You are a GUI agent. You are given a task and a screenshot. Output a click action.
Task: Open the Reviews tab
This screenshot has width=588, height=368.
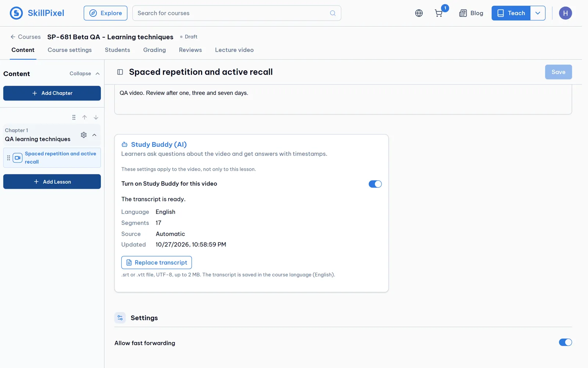190,50
